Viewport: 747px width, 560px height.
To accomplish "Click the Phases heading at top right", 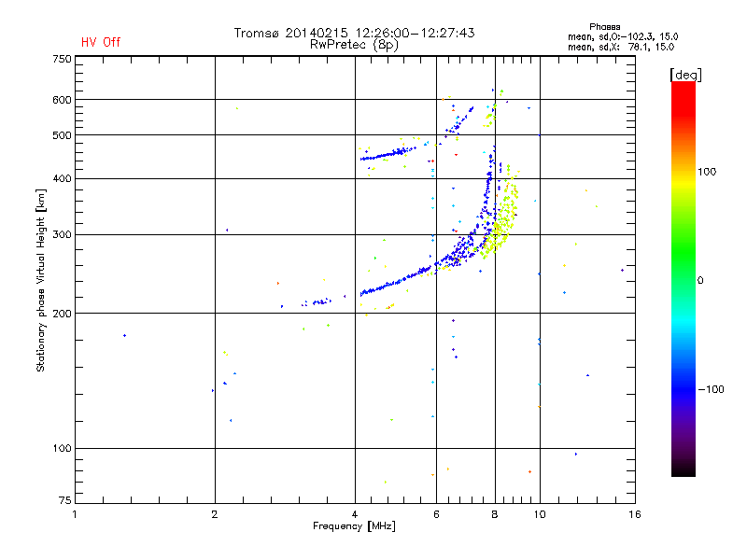I will [604, 27].
